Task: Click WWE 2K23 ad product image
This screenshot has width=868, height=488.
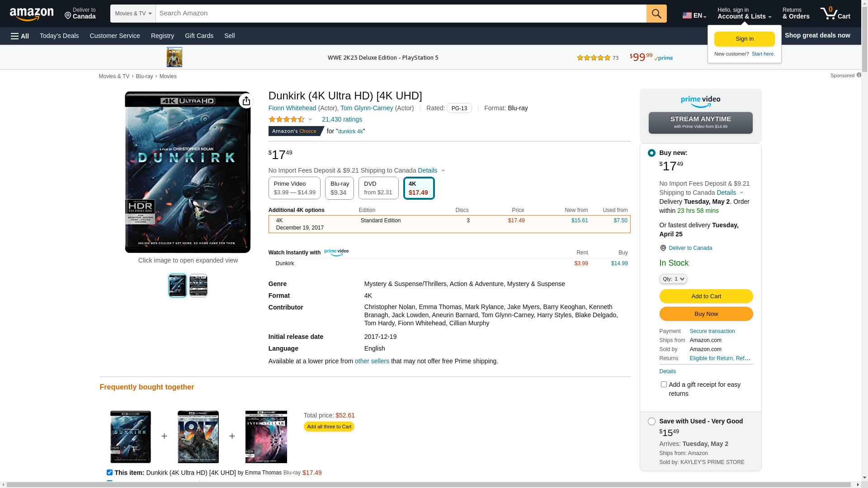Action: click(x=175, y=57)
